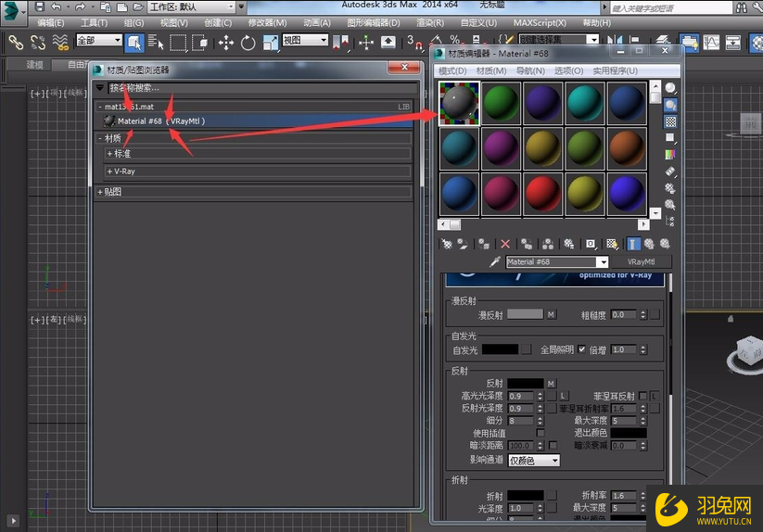Image resolution: width=763 pixels, height=532 pixels.
Task: Open the 编辑(E) menu
Action: (x=51, y=22)
